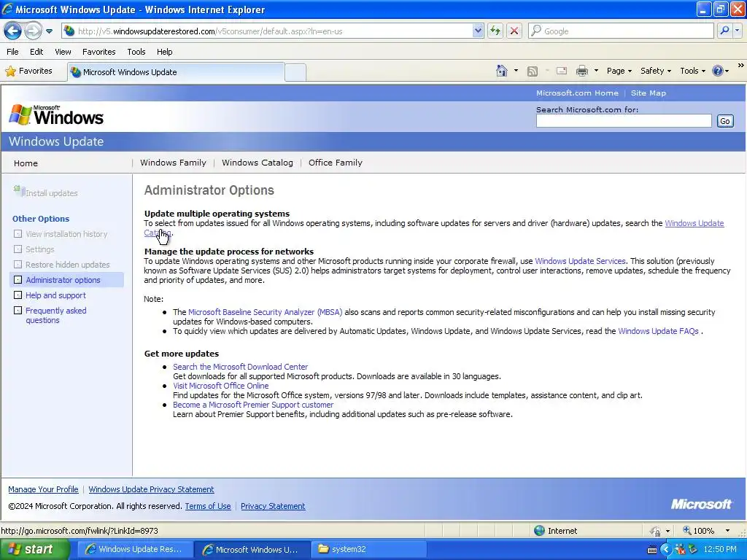Open the Safety command bar dropdown
The width and height of the screenshot is (747, 560).
click(x=656, y=71)
